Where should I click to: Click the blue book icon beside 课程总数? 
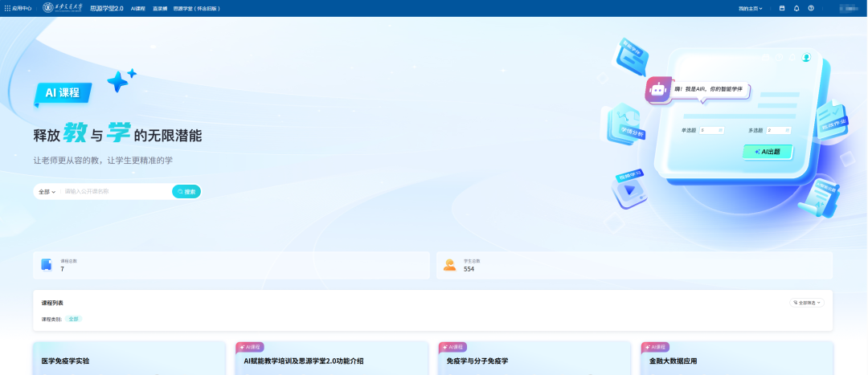(47, 264)
